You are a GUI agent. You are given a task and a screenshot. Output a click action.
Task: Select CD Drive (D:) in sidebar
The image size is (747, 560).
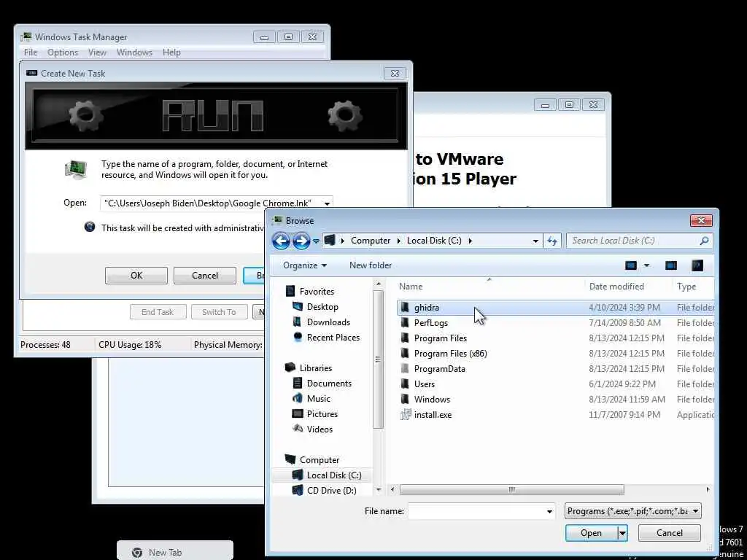[332, 491]
